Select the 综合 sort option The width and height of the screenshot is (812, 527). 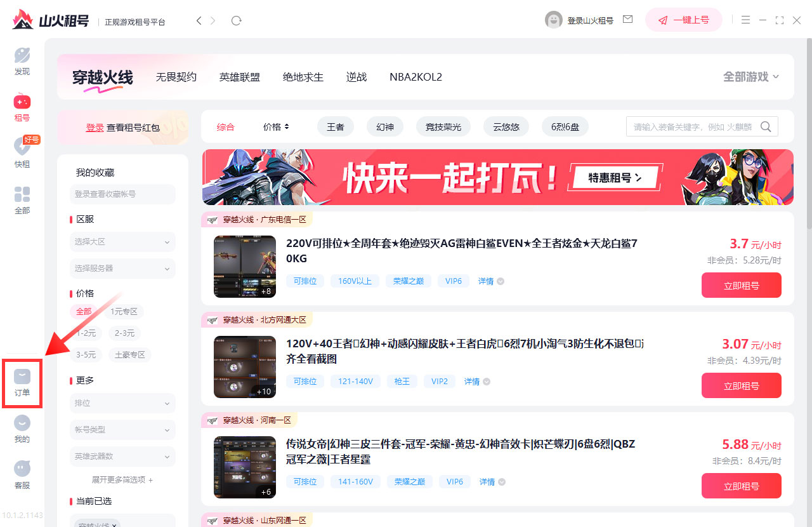225,127
